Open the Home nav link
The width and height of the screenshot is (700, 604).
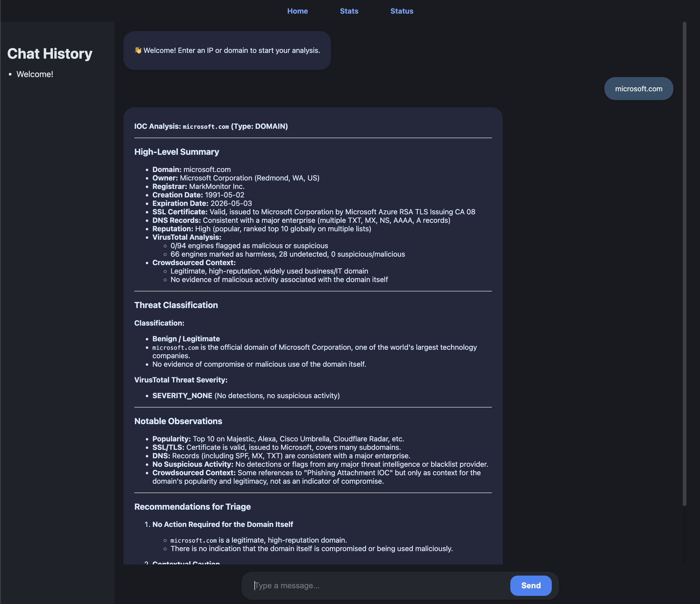point(297,11)
